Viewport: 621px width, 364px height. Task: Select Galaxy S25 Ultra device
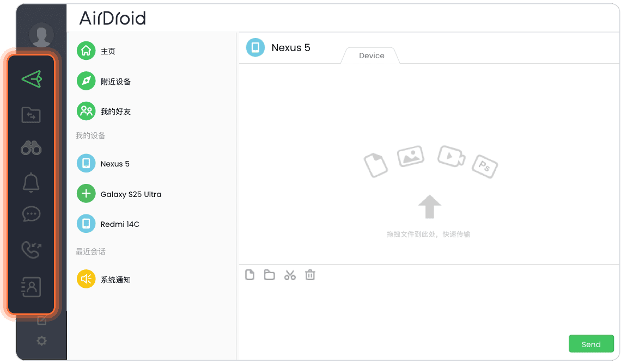[131, 194]
